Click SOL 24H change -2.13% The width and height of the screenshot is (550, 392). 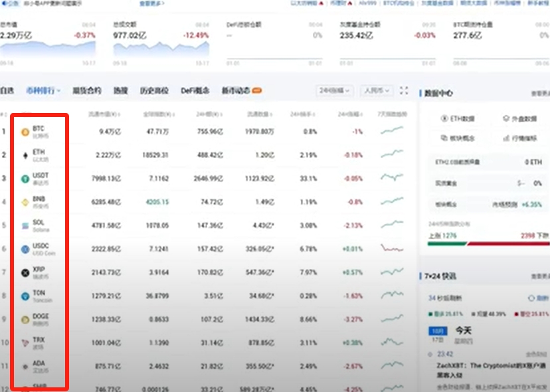[353, 226]
